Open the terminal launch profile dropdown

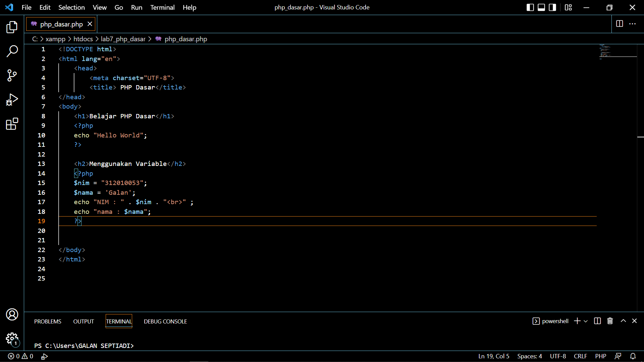pyautogui.click(x=586, y=321)
